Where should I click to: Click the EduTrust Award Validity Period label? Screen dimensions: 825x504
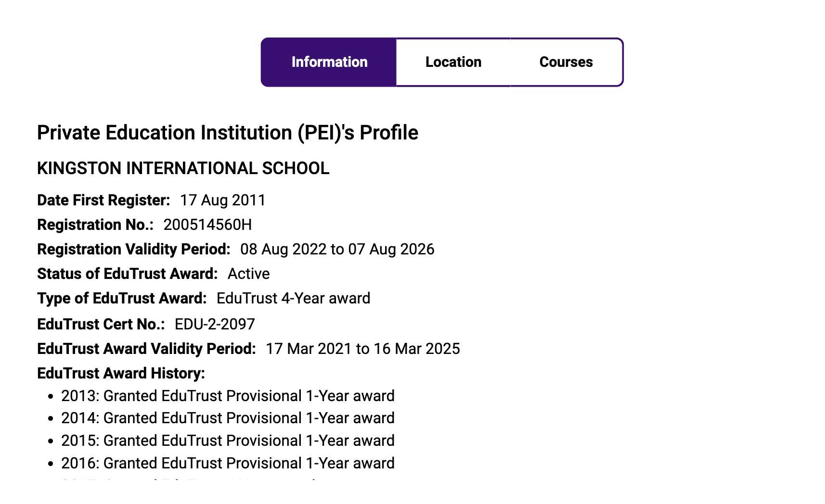tap(146, 349)
